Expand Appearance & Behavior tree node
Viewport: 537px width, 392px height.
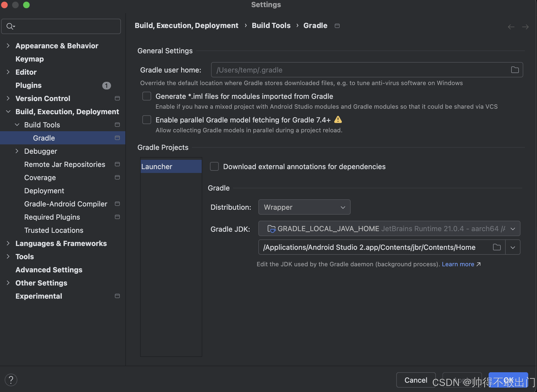pyautogui.click(x=8, y=46)
